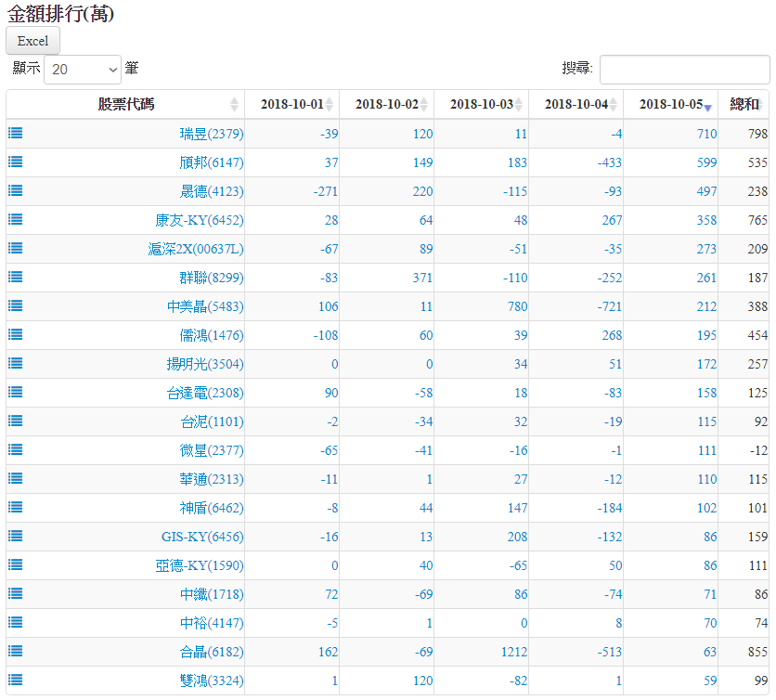
Task: Click list icon beside 瑞昱(2379)
Action: [15, 133]
